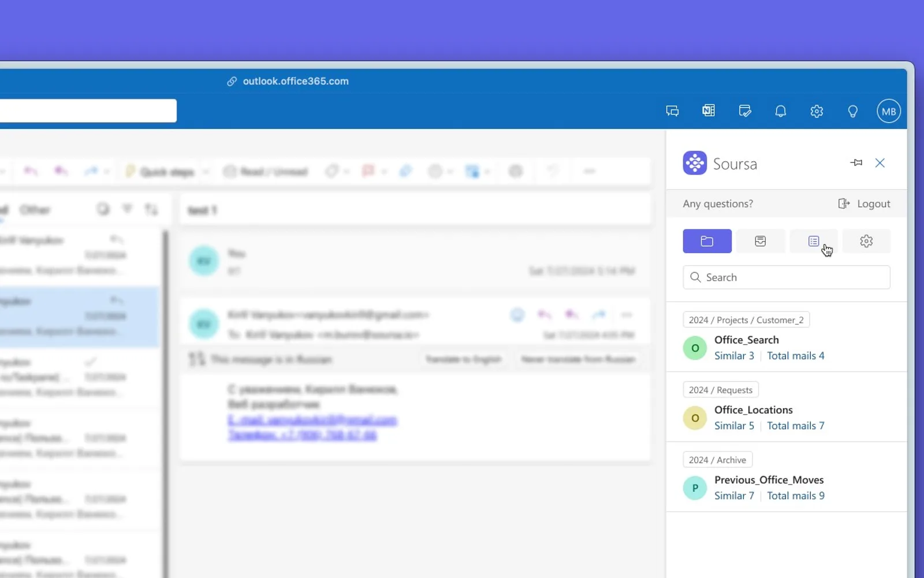
Task: Click the outlook.office365.com address link icon
Action: point(232,81)
